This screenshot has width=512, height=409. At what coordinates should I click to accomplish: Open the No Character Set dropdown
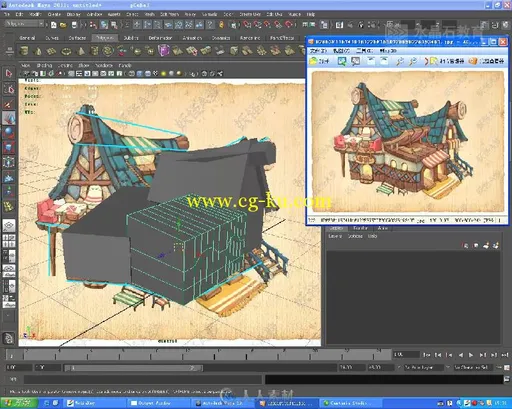click(x=472, y=367)
